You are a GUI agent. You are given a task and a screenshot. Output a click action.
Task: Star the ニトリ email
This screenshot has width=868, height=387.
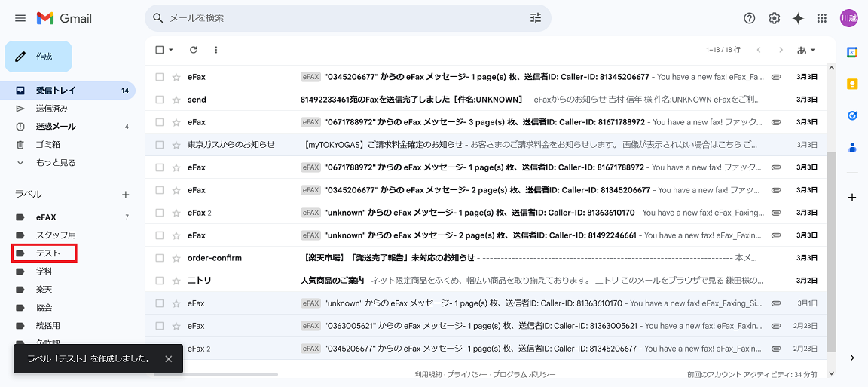click(x=176, y=281)
